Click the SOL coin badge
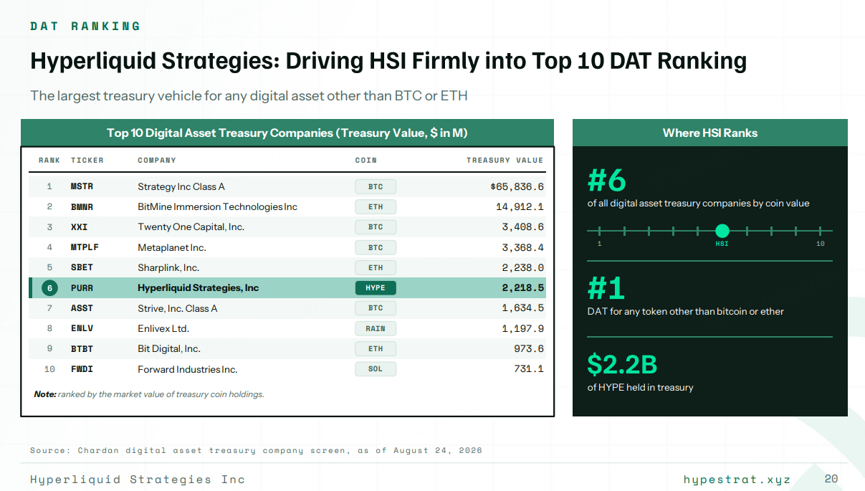The height and width of the screenshot is (491, 865). (x=376, y=369)
